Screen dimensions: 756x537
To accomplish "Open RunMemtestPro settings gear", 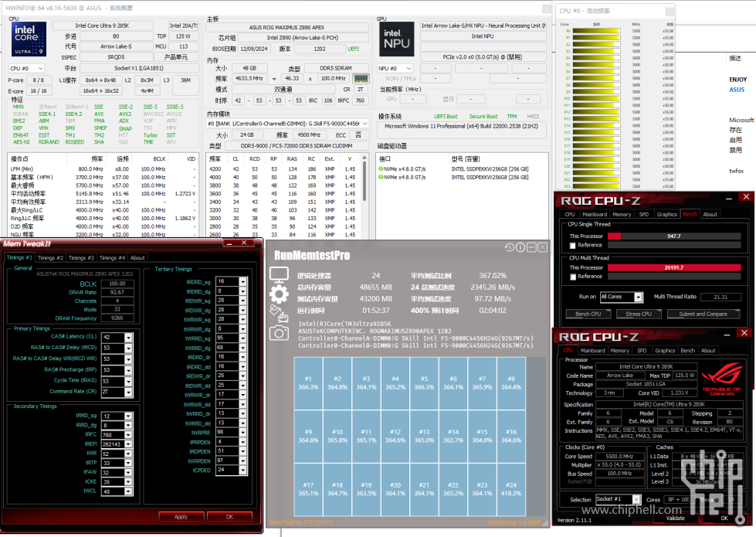I will pos(279,294).
